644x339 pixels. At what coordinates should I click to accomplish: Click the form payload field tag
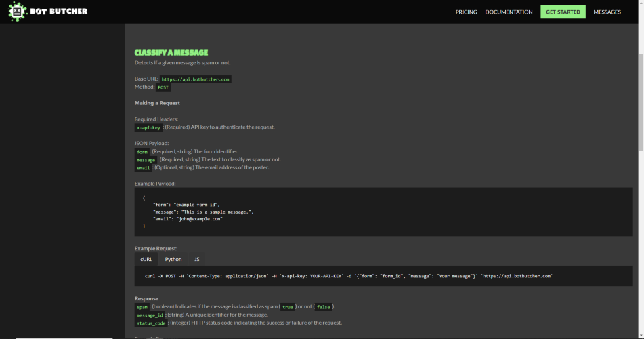point(142,152)
